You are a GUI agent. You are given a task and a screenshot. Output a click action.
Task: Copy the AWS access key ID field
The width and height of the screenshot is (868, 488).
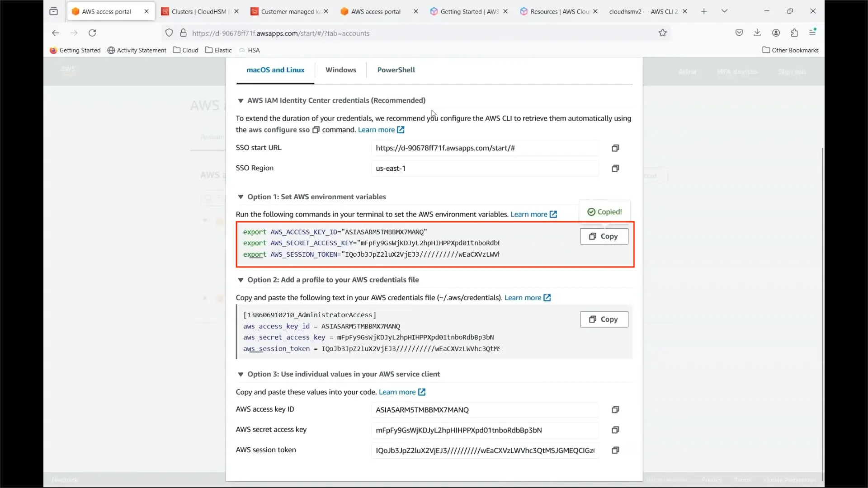(615, 410)
